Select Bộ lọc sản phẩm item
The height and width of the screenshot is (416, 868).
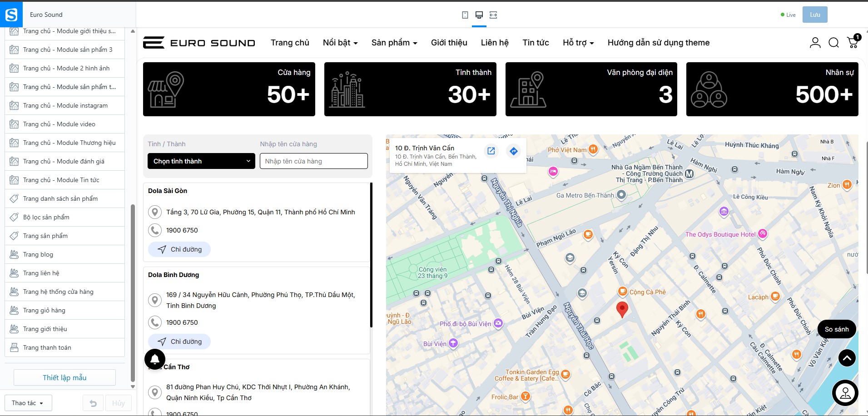click(64, 217)
